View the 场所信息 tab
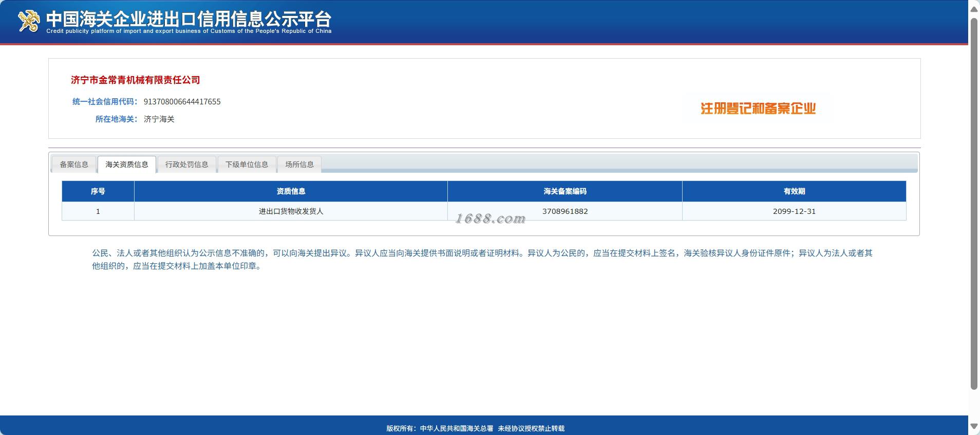 click(x=299, y=165)
